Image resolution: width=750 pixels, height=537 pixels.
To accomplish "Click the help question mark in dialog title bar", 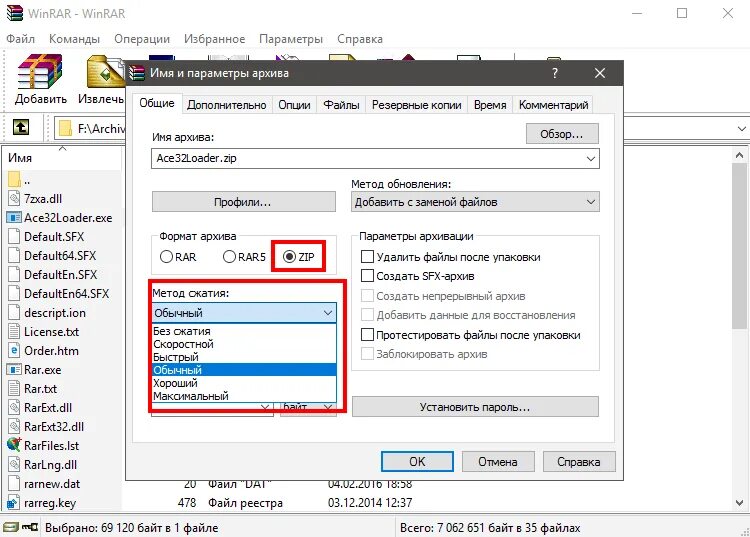I will click(x=554, y=73).
